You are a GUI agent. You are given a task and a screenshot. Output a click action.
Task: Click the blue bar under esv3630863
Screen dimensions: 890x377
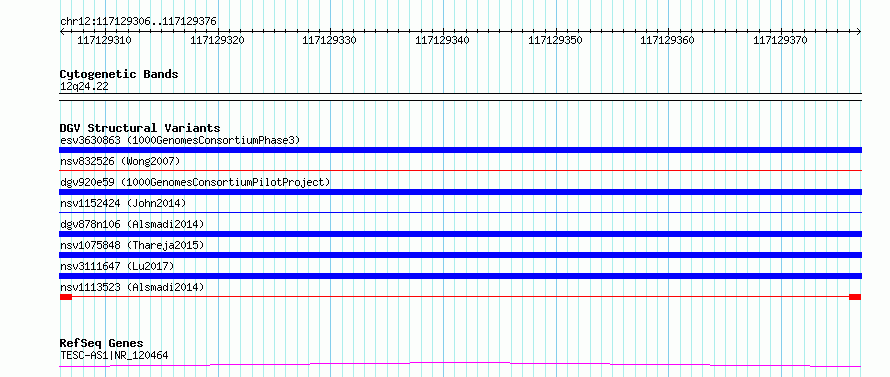coord(460,150)
